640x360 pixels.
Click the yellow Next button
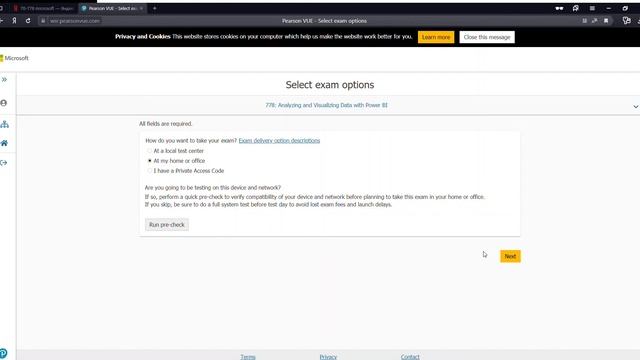(510, 256)
